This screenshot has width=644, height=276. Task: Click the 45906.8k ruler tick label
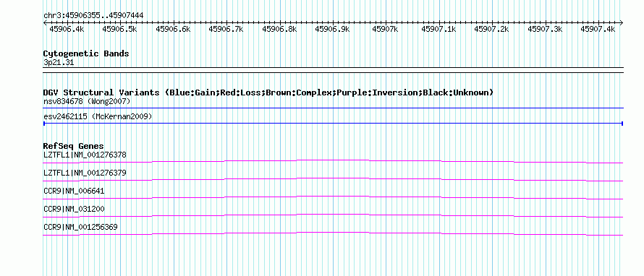(x=279, y=29)
